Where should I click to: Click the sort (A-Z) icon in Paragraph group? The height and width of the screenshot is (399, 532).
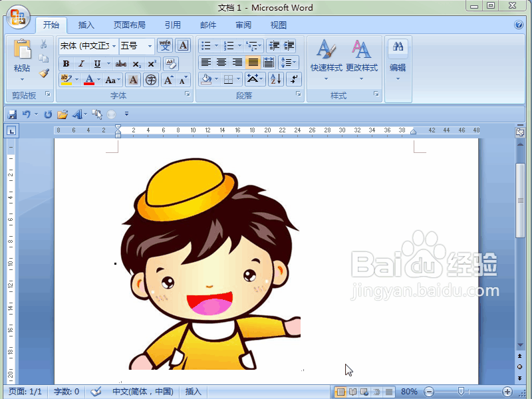point(275,78)
